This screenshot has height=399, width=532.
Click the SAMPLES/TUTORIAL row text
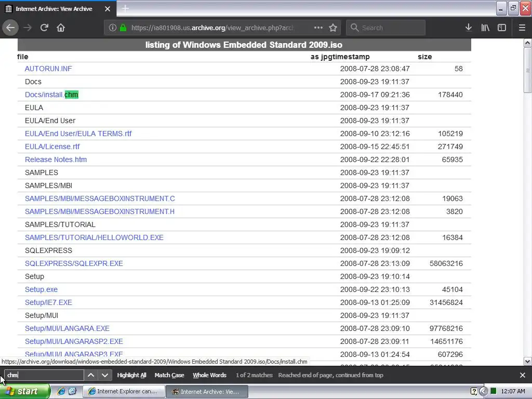[60, 224]
